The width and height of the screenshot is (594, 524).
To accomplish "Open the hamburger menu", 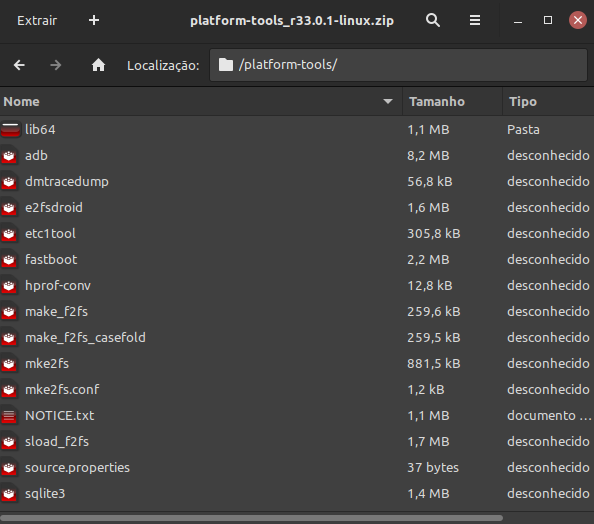I will pos(475,20).
